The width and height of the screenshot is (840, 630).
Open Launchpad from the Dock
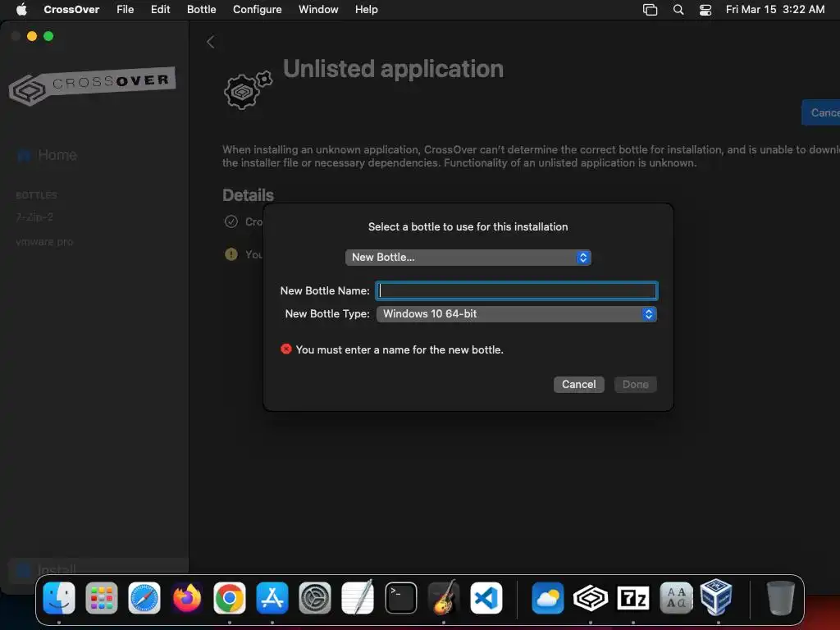click(102, 598)
